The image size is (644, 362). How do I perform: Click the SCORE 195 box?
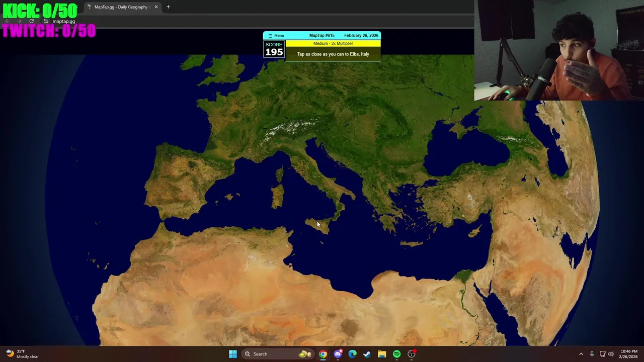274,49
